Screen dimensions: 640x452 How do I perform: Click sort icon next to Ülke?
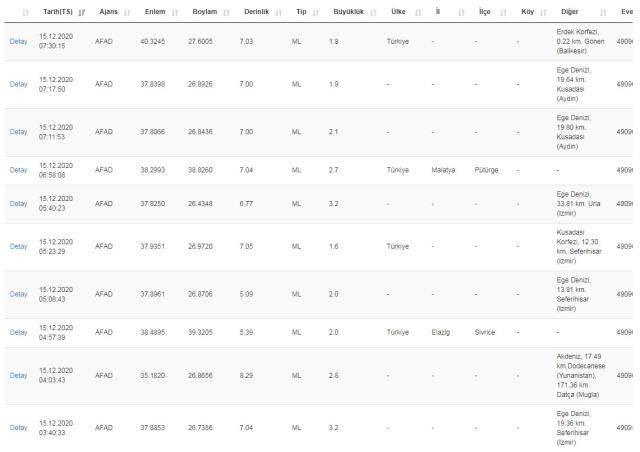418,12
